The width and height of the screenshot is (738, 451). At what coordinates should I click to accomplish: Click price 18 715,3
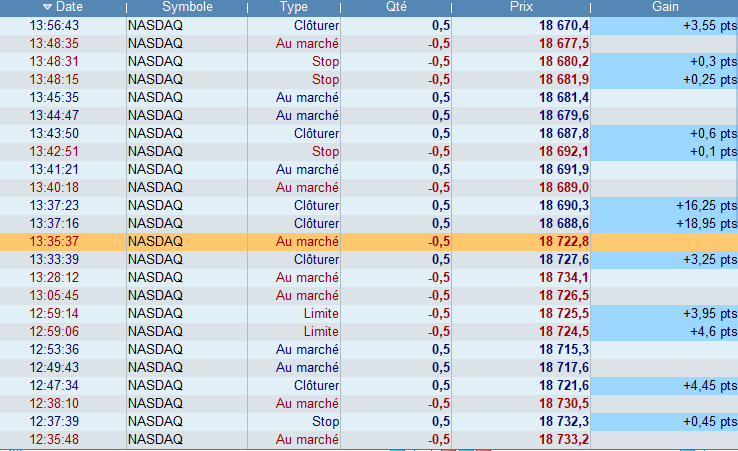pyautogui.click(x=564, y=349)
